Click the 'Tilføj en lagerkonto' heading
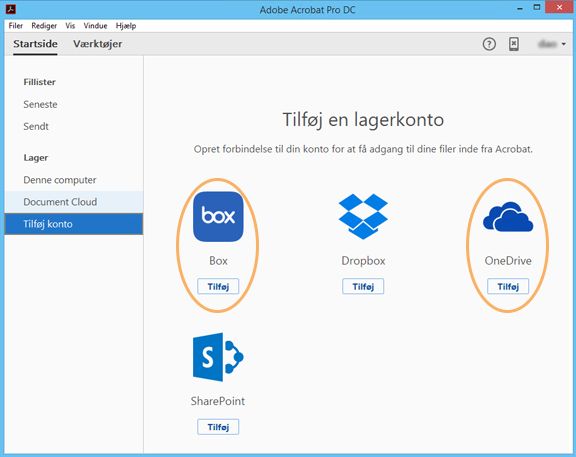The height and width of the screenshot is (457, 576). [x=363, y=120]
